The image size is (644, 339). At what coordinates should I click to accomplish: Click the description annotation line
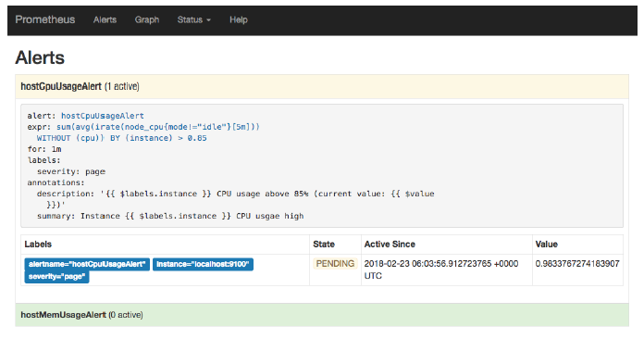pyautogui.click(x=236, y=199)
